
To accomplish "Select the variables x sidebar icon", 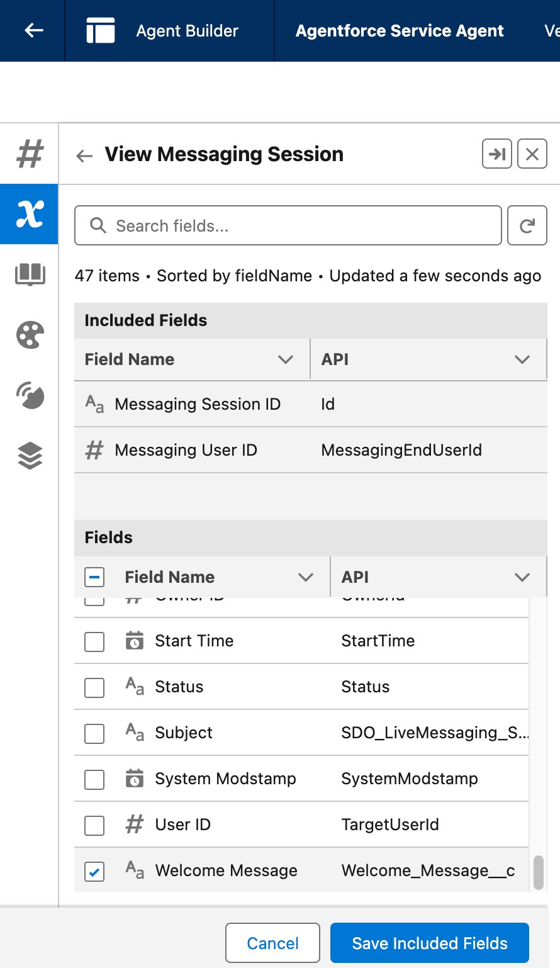I will 30,214.
